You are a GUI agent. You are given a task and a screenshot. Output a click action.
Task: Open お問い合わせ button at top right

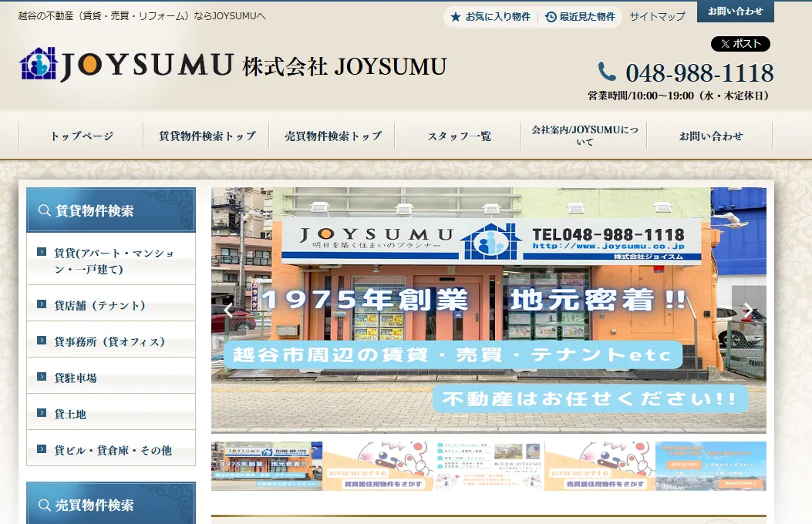click(x=736, y=12)
